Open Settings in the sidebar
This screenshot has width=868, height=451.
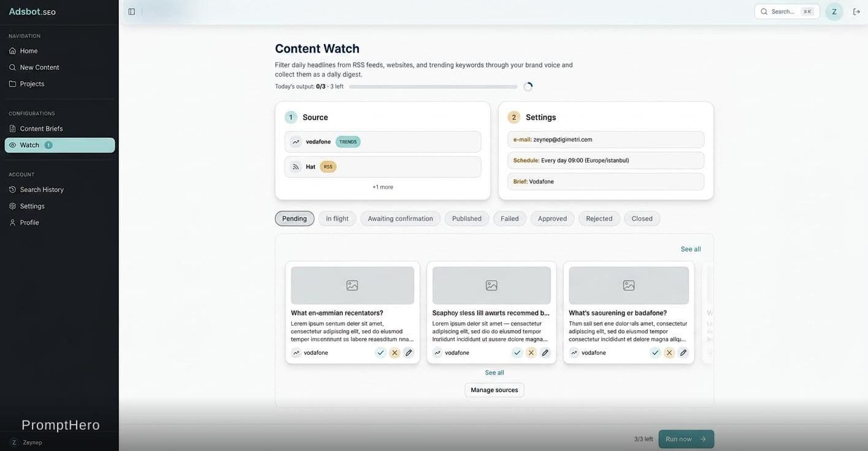pos(60,207)
